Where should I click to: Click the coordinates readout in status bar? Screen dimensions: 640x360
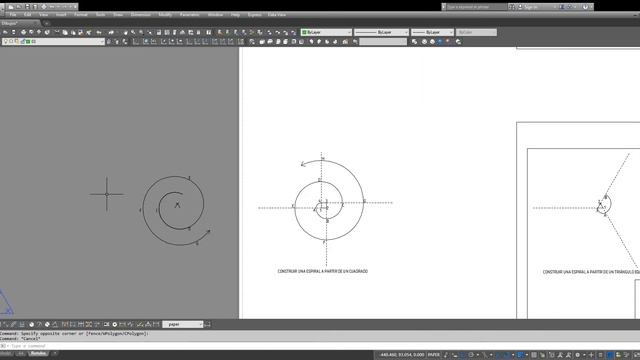(x=402, y=355)
